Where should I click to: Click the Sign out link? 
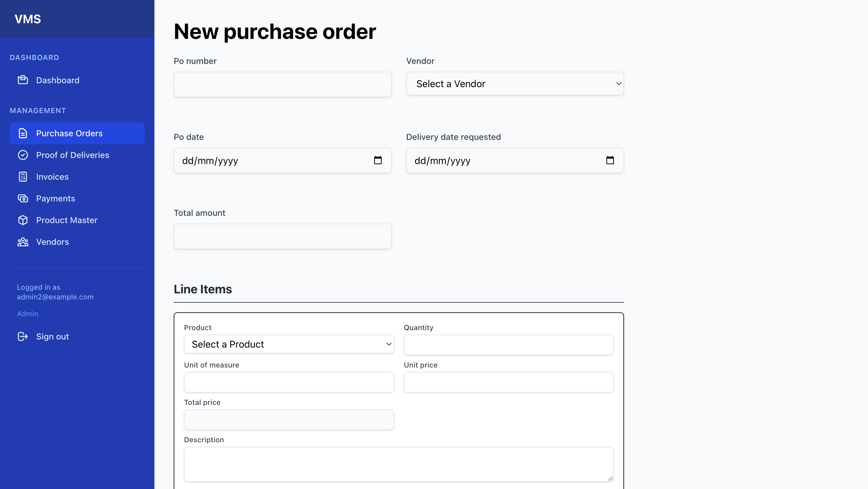pyautogui.click(x=52, y=336)
